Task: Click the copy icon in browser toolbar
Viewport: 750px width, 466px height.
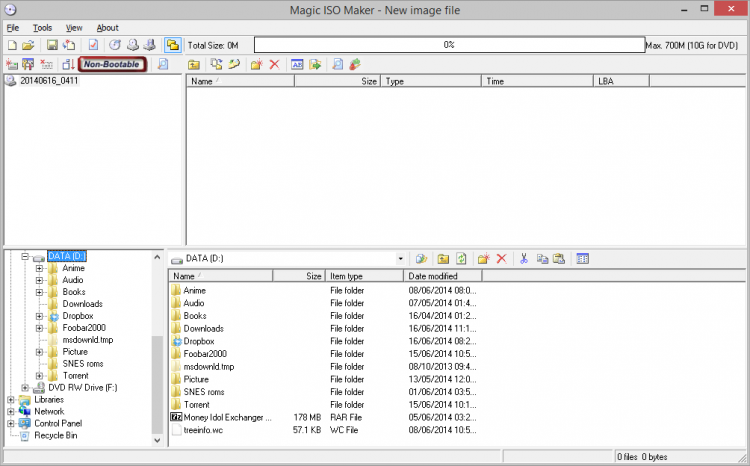Action: pyautogui.click(x=542, y=259)
